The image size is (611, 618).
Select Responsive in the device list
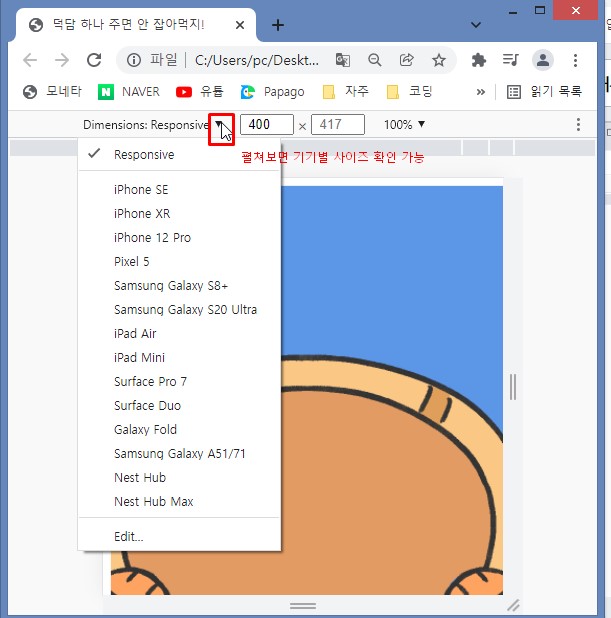tap(179, 154)
